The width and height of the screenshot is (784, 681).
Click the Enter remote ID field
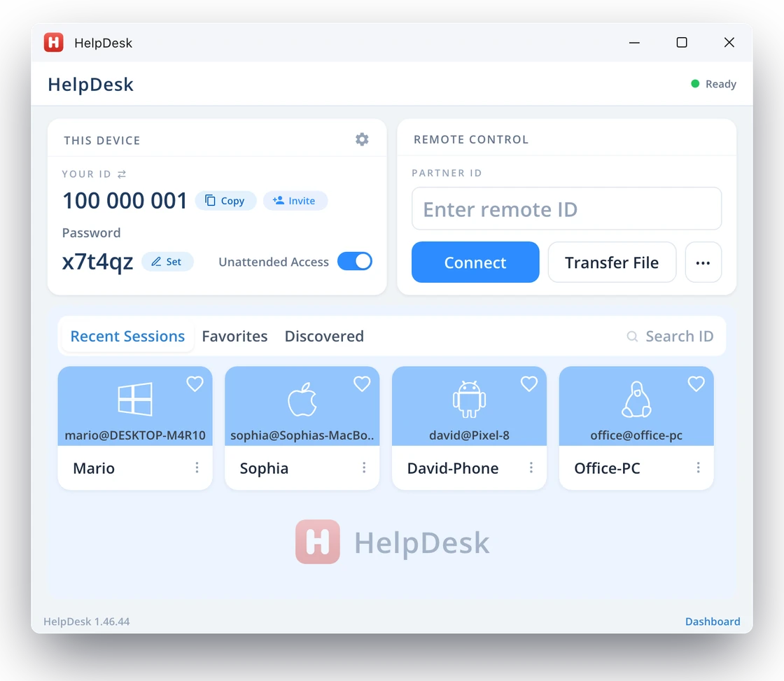coord(566,209)
